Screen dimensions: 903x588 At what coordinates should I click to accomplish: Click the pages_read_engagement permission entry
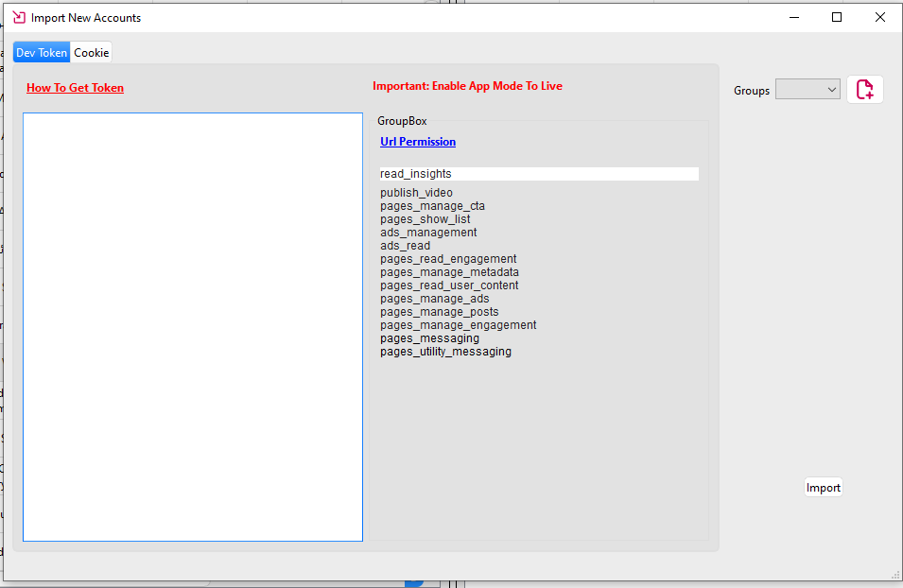[448, 259]
